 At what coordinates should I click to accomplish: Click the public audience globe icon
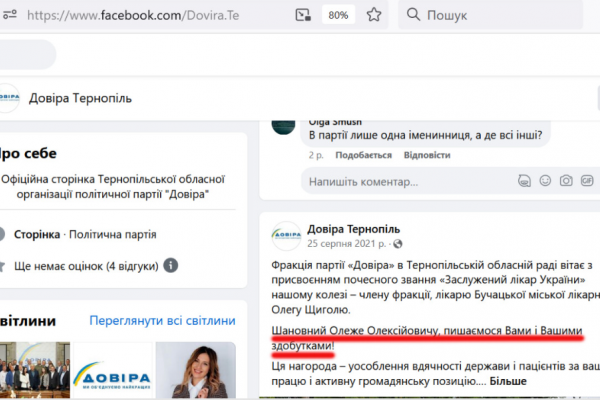coord(398,244)
